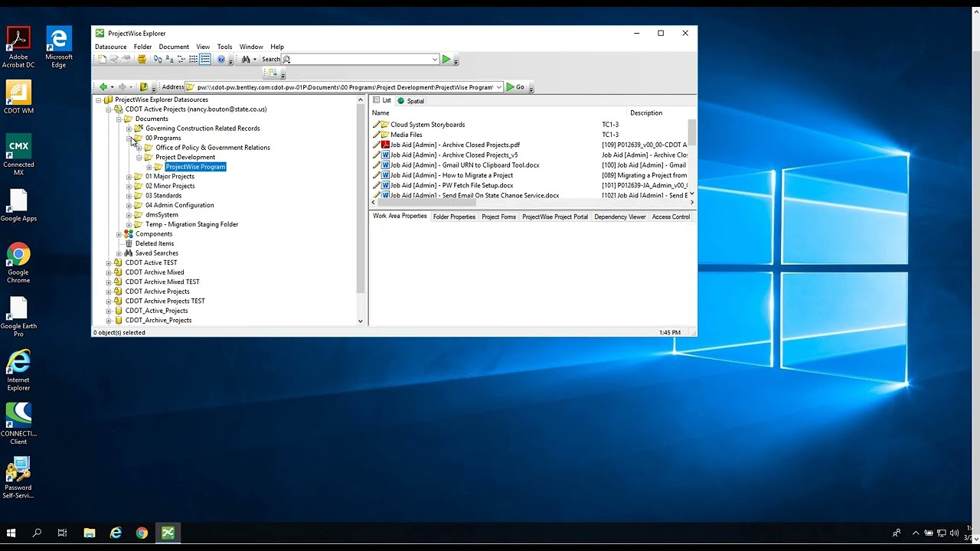Image resolution: width=980 pixels, height=551 pixels.
Task: Run search with the green arrow
Action: coord(446,59)
